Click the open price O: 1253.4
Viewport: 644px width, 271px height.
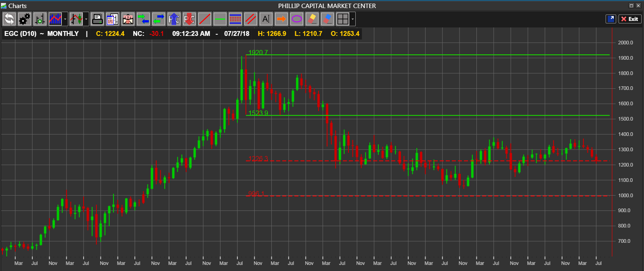pyautogui.click(x=345, y=33)
